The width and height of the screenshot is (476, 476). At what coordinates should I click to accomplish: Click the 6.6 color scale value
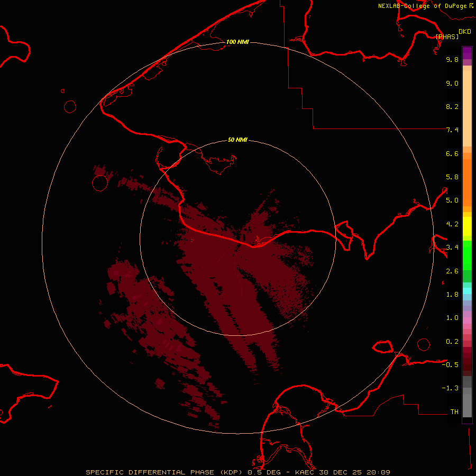452,153
